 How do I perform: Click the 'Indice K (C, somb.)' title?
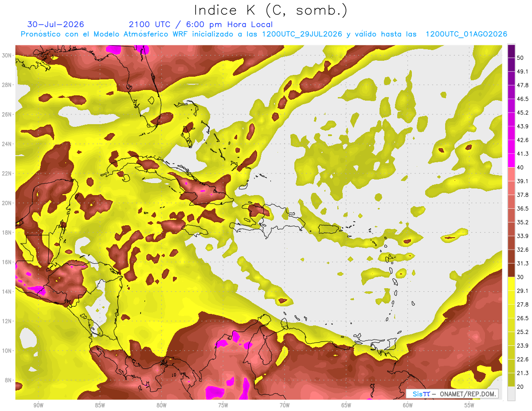click(x=271, y=11)
